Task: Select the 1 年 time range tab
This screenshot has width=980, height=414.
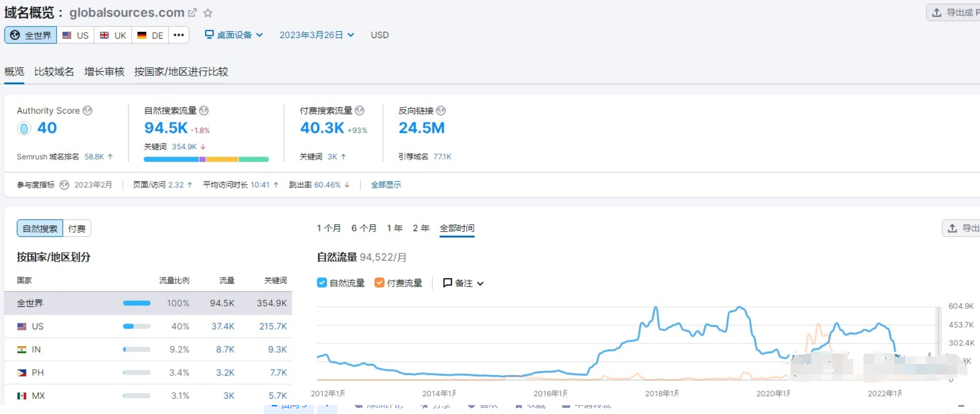Action: 394,228
